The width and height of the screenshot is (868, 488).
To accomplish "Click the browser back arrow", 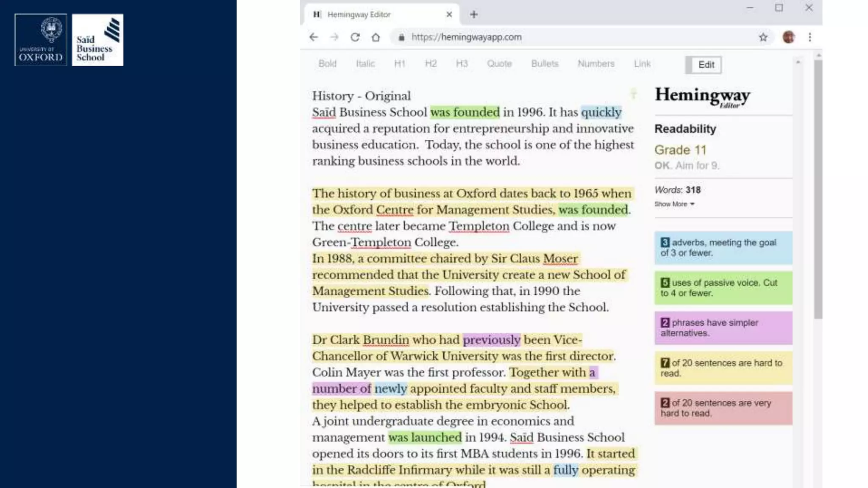I will coord(314,37).
